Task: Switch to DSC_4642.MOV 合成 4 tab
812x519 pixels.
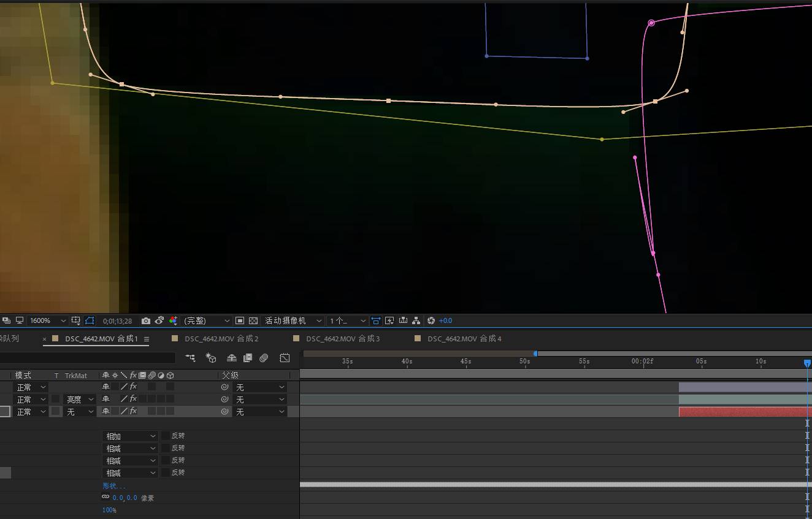Action: [x=464, y=339]
